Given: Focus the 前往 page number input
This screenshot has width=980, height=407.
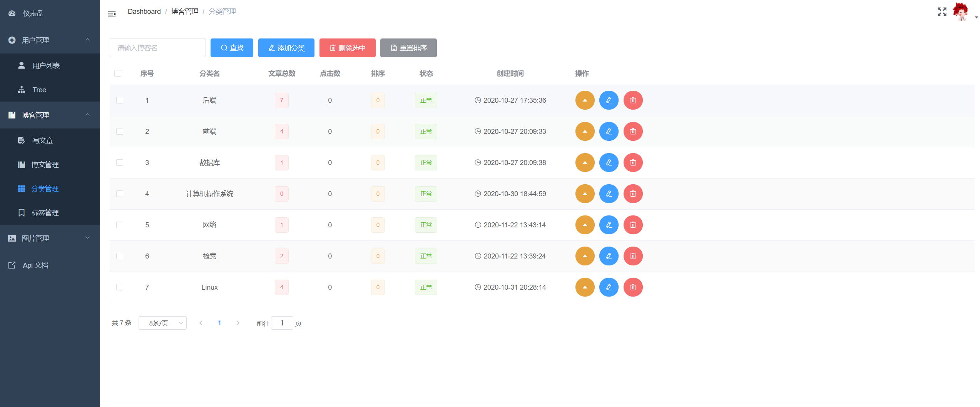Looking at the screenshot, I should (x=282, y=323).
